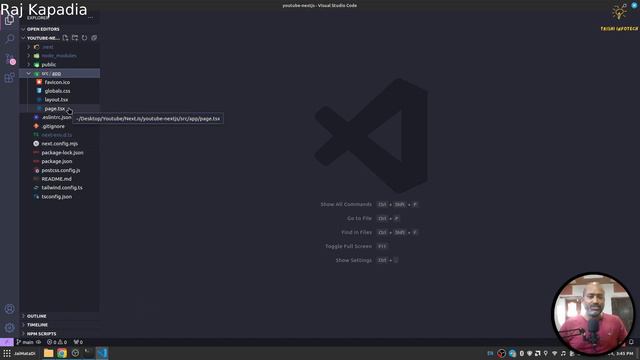640x360 pixels.
Task: Click the music notes icon in the system tray
Action: coord(563,353)
